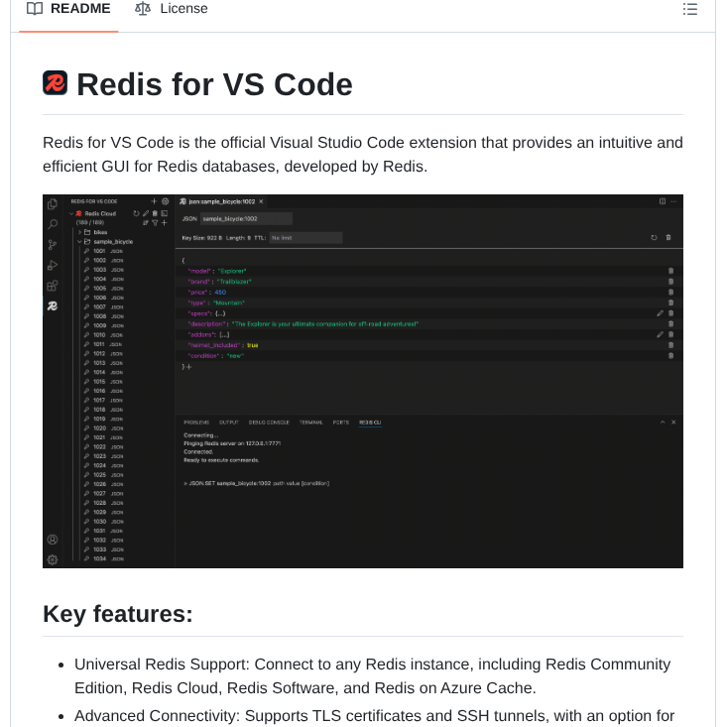Select key 1034 JSON in the tree
Screen dimensions: 728x727
[103, 558]
